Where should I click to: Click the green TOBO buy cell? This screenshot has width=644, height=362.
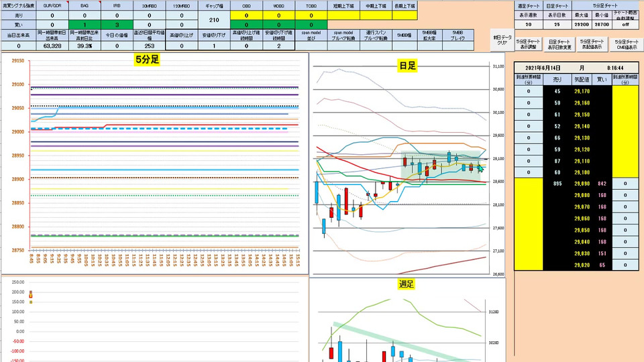click(311, 25)
